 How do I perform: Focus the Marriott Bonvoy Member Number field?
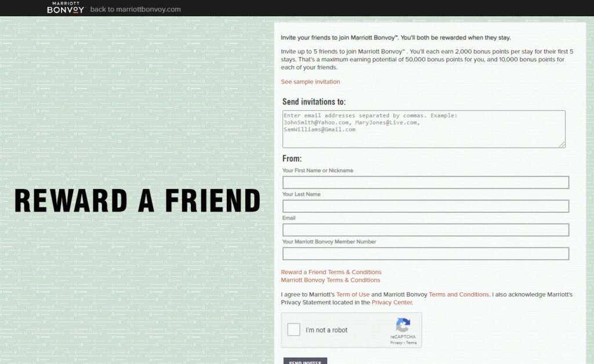pos(425,254)
